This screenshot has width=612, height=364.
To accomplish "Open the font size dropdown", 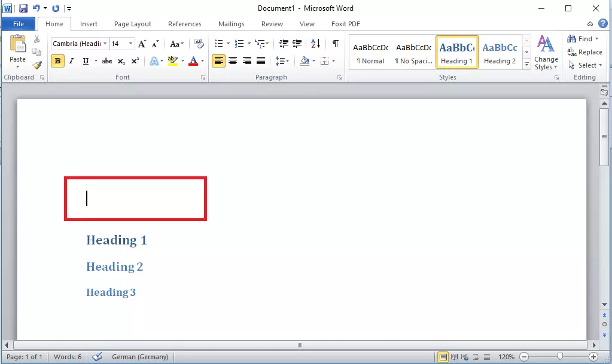I will pyautogui.click(x=130, y=44).
